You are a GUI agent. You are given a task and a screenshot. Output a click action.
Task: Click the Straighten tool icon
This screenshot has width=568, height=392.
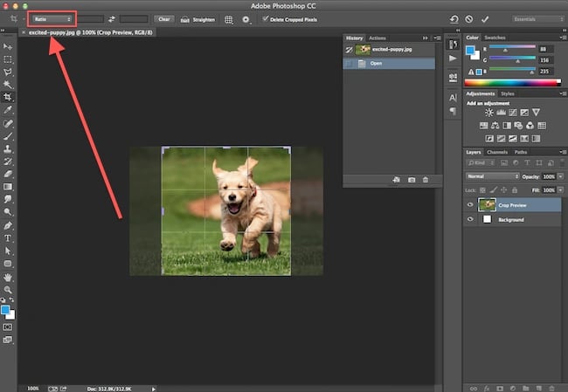(186, 18)
